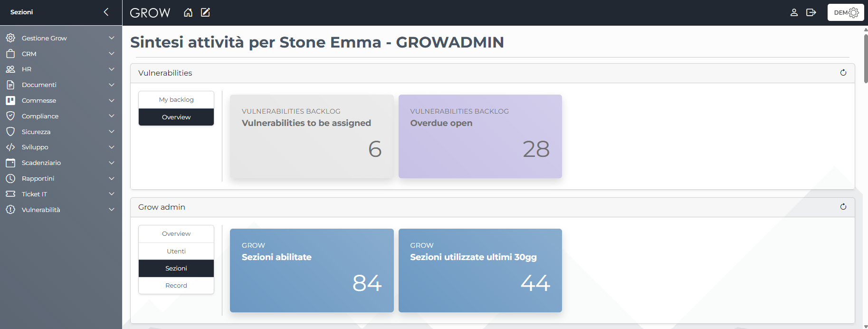The image size is (868, 329).
Task: Select the Grow admin Overview tab
Action: (176, 234)
